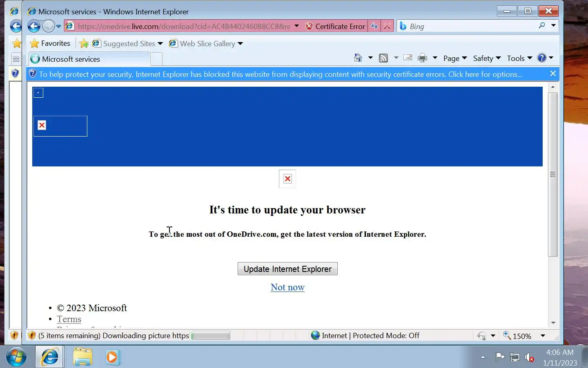Viewport: 588px width, 368px height.
Task: Click the 150% zoom level button
Action: coord(518,336)
